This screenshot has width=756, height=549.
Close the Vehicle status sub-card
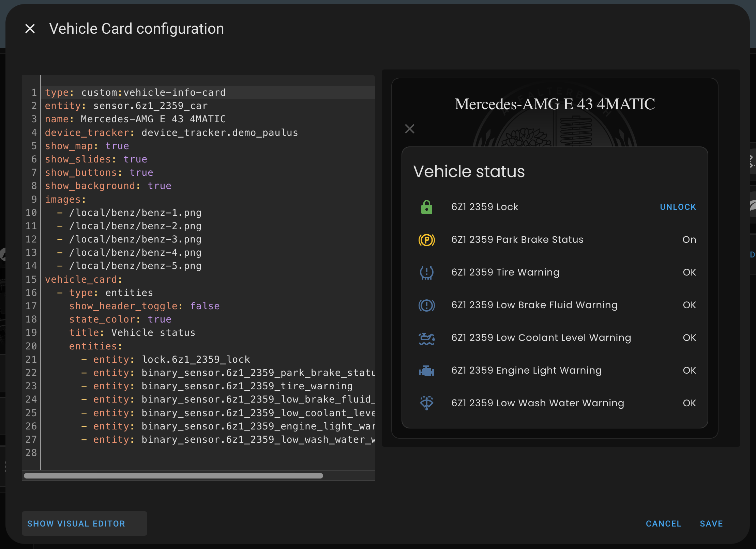[409, 129]
